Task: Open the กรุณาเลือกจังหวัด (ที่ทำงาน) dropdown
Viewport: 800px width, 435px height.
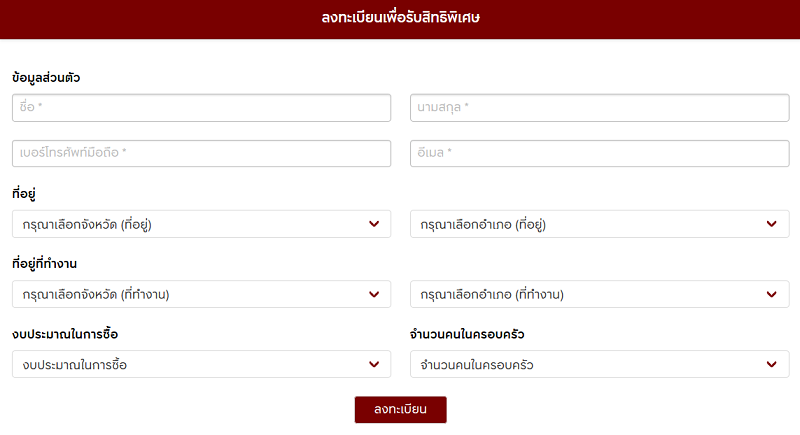Action: 202,294
